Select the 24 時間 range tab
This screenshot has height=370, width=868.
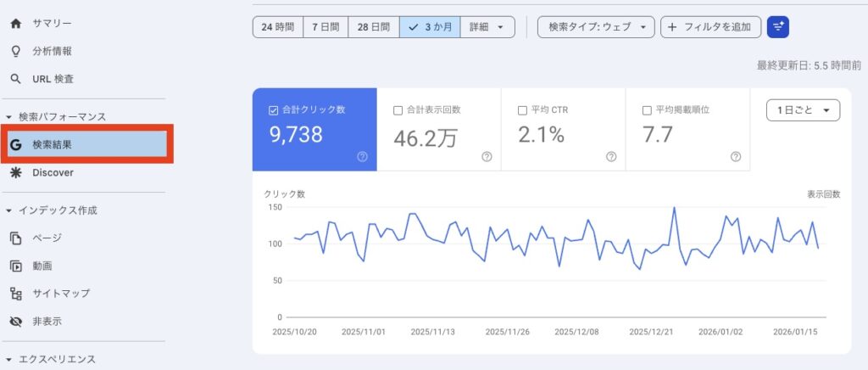coord(278,26)
